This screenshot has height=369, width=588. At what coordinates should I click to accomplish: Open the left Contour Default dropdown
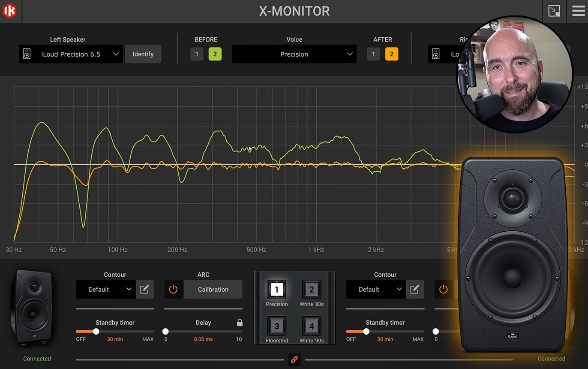click(106, 289)
